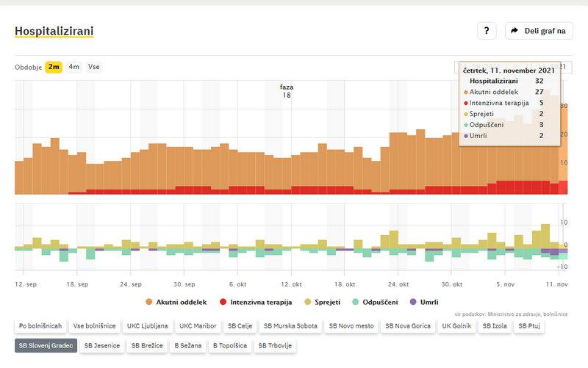Click the question mark help button
This screenshot has width=588, height=368.
(x=487, y=31)
